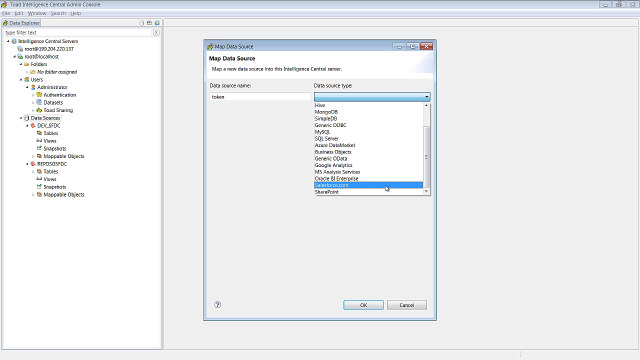Screen dimensions: 640x360
Task: Select Salesforce.com in the type list
Action: [368, 185]
